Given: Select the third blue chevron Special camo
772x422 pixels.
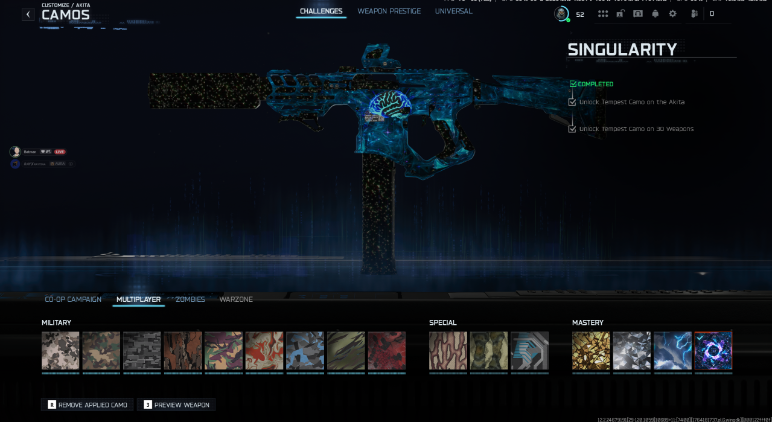Looking at the screenshot, I should [530, 351].
